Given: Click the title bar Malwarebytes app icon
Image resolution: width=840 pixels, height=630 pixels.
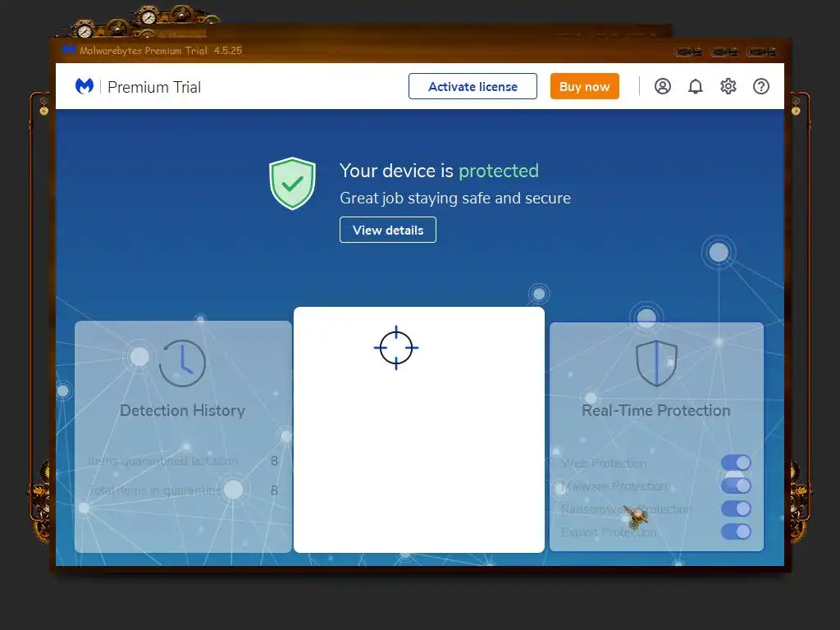Looking at the screenshot, I should (x=69, y=50).
